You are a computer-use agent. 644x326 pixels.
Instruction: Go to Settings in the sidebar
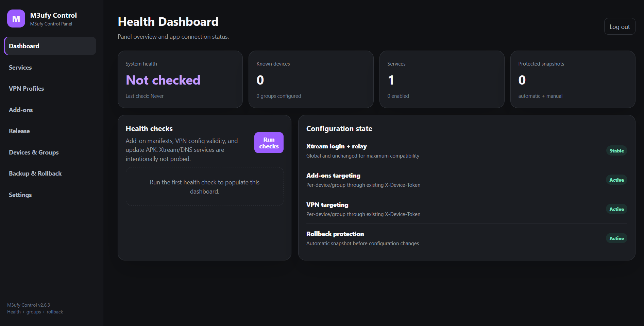[50, 195]
